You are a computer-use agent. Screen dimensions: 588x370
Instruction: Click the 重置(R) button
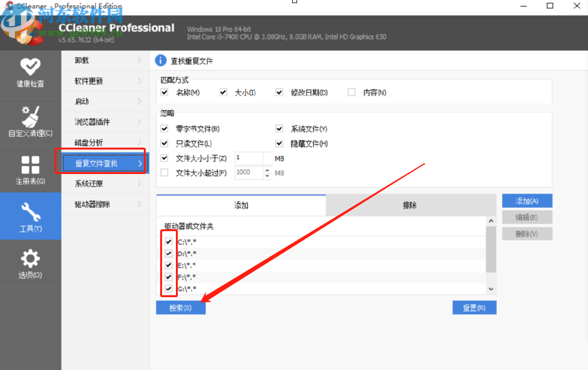pos(474,308)
